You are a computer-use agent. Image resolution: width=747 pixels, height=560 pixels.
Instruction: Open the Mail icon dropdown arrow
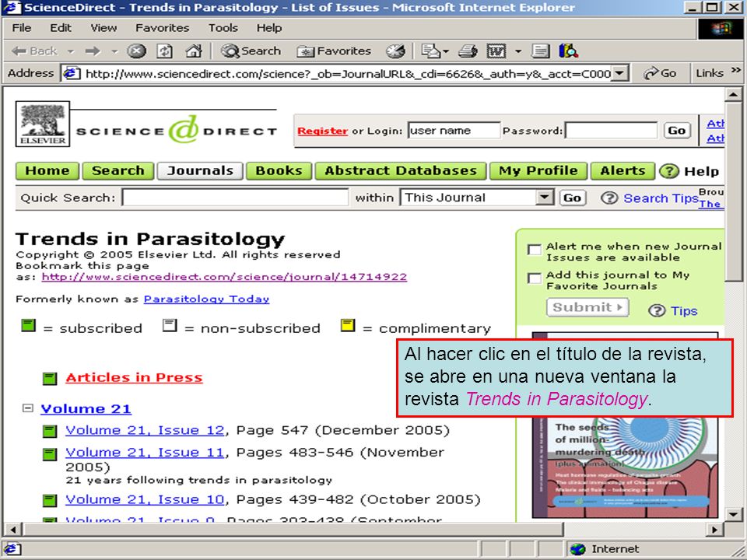pyautogui.click(x=446, y=51)
